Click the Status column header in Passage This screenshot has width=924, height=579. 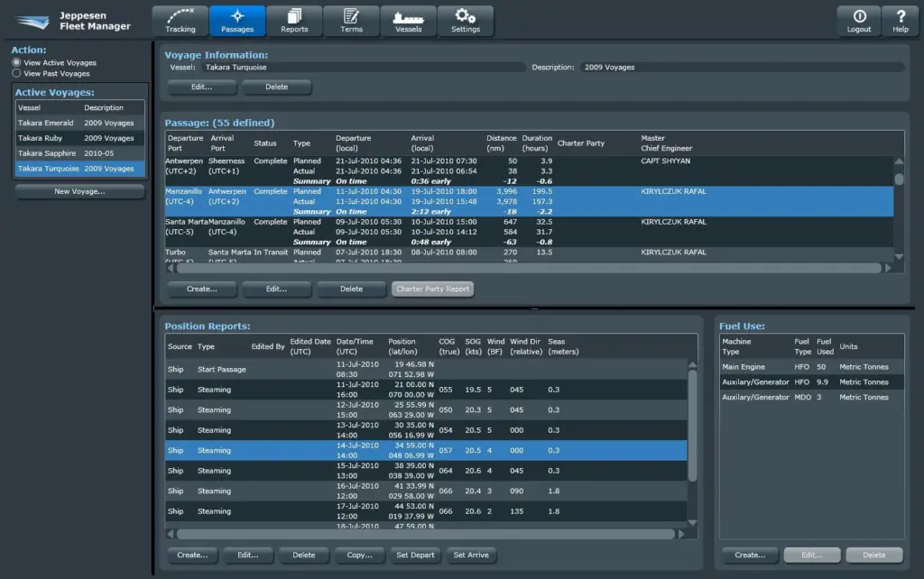pos(265,143)
